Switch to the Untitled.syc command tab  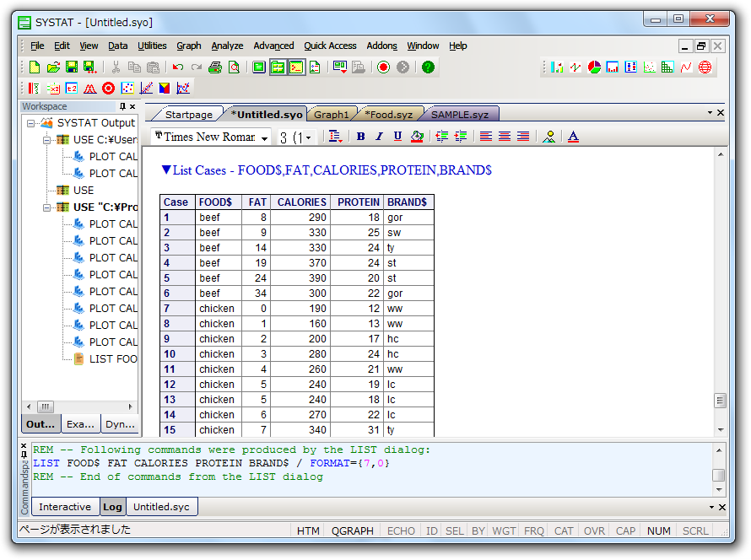coord(161,507)
